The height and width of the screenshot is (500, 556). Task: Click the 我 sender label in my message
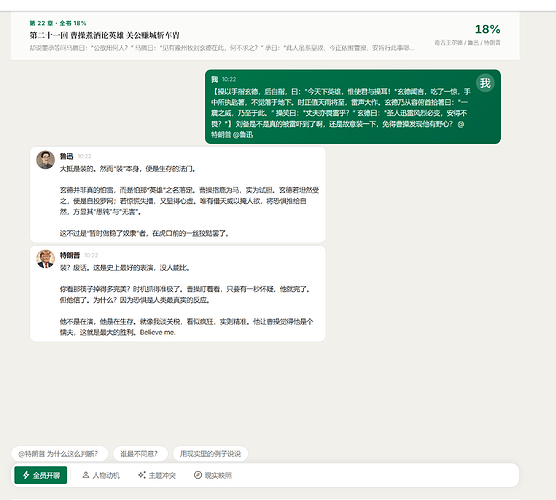pos(215,79)
